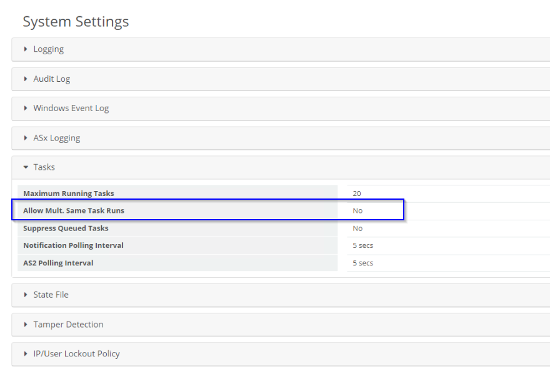Expand the ASx Logging section
This screenshot has width=550, height=392.
click(x=56, y=138)
